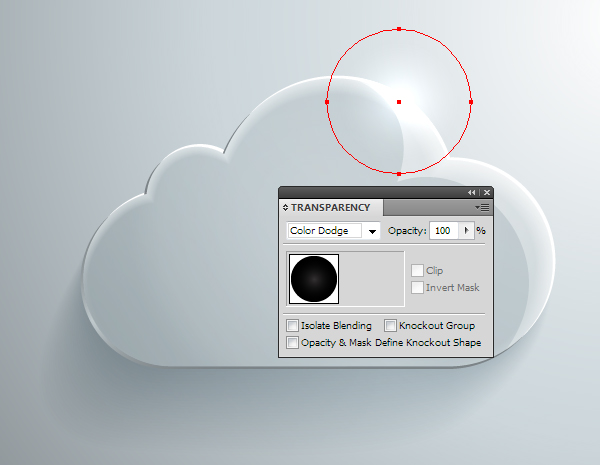Click the left anchor point of the circle
The image size is (600, 465).
[x=327, y=102]
